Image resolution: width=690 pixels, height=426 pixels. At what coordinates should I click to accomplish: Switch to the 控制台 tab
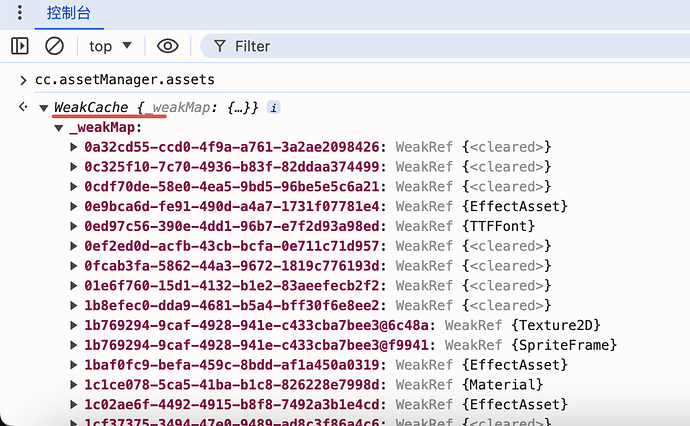click(68, 14)
